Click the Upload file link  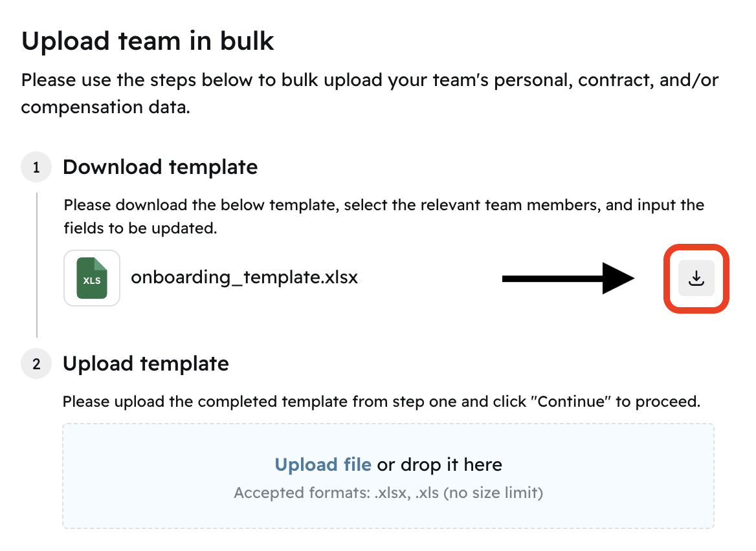coord(323,464)
